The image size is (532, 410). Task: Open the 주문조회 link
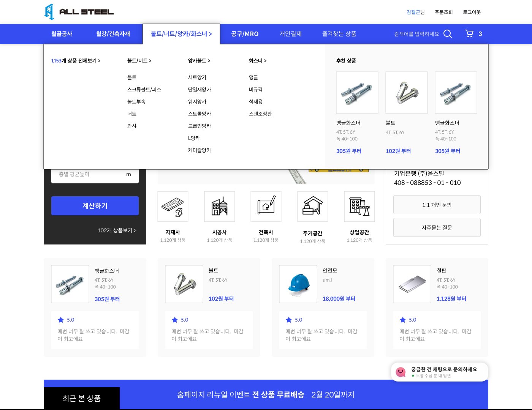pyautogui.click(x=444, y=12)
